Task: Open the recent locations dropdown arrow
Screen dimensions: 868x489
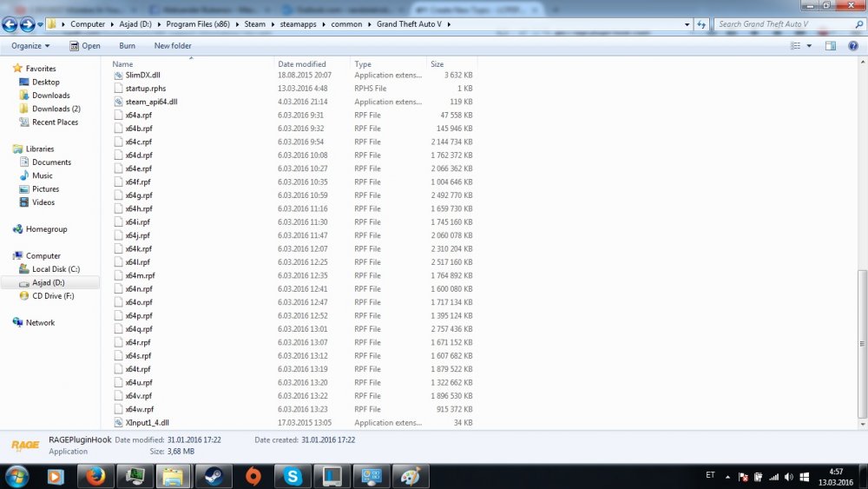Action: coord(40,24)
